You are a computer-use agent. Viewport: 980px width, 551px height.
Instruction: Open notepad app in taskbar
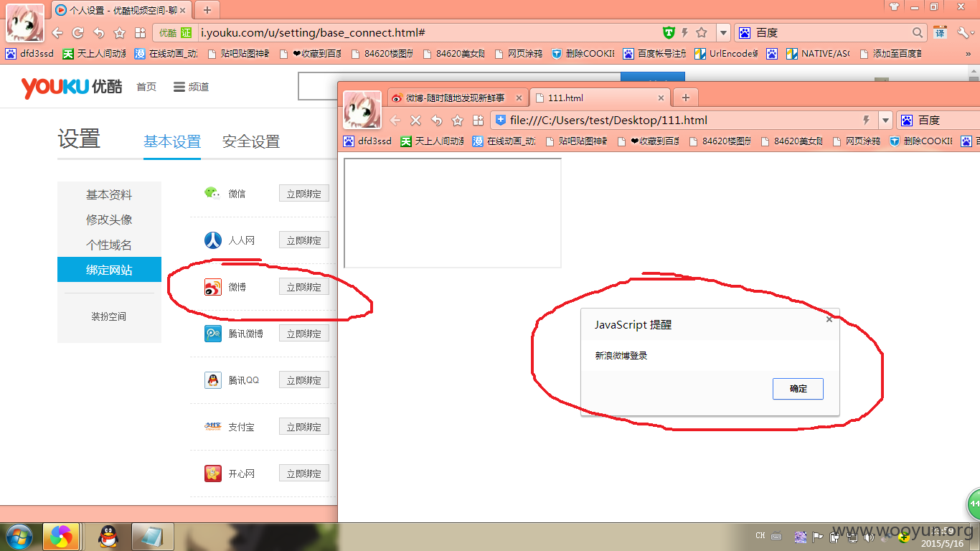[x=153, y=537]
